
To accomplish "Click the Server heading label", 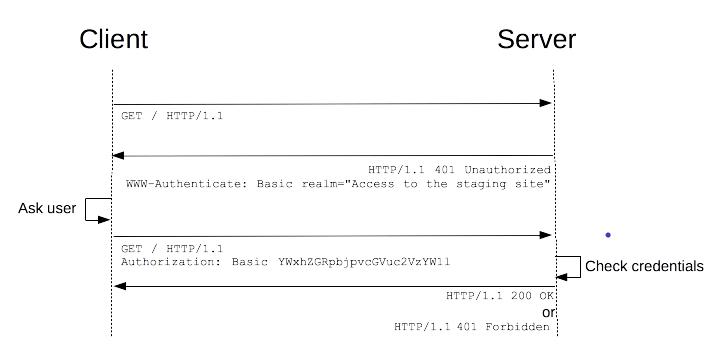I will 536,39.
